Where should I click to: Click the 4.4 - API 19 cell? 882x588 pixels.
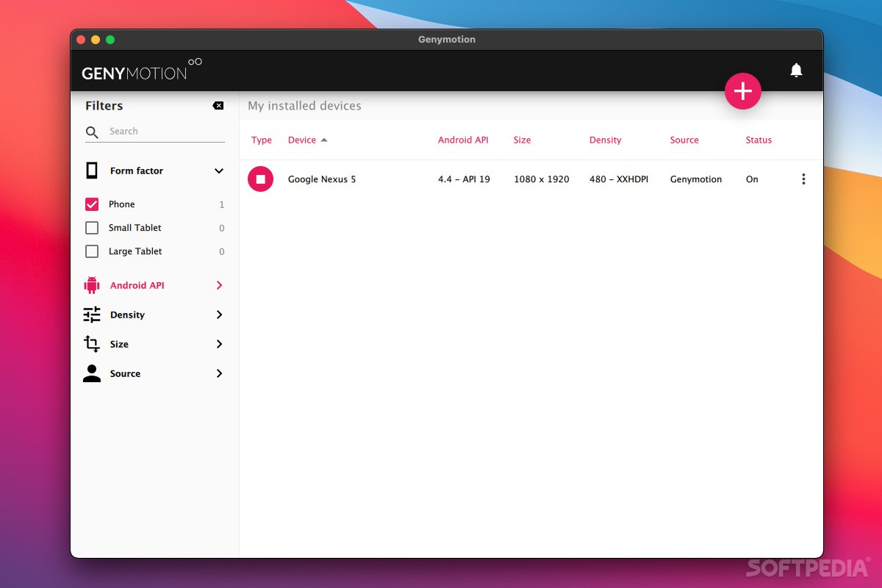464,179
